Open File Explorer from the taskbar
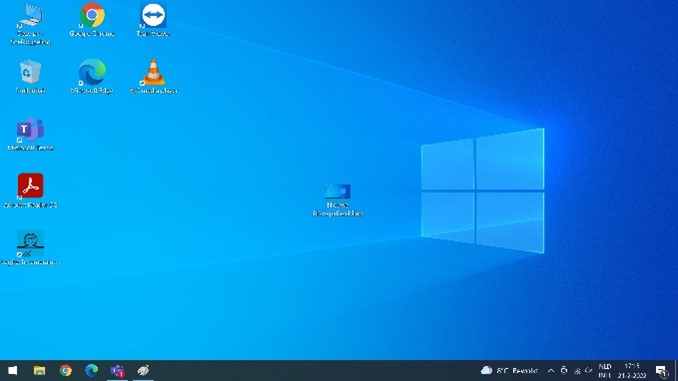The width and height of the screenshot is (678, 381). 39,371
